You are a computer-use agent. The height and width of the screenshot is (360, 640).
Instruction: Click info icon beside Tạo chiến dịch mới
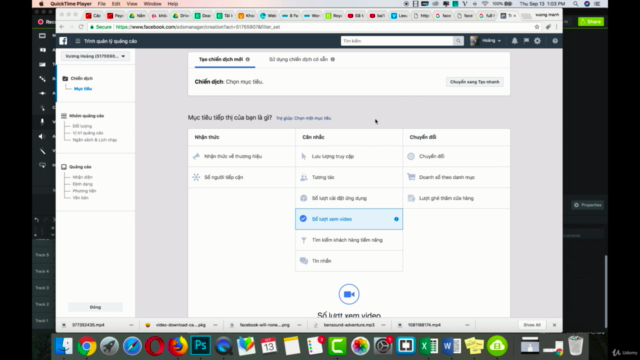[248, 59]
